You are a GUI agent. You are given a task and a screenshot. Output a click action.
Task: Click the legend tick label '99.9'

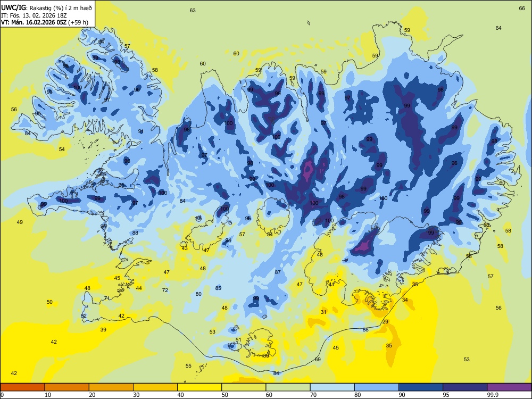pos(492,395)
